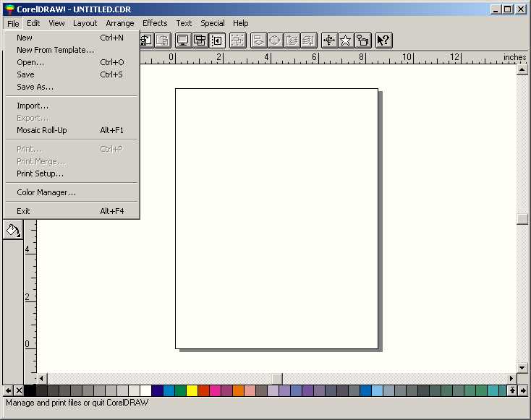
Task: Expand the color palette with up arrow
Action: 512,390
